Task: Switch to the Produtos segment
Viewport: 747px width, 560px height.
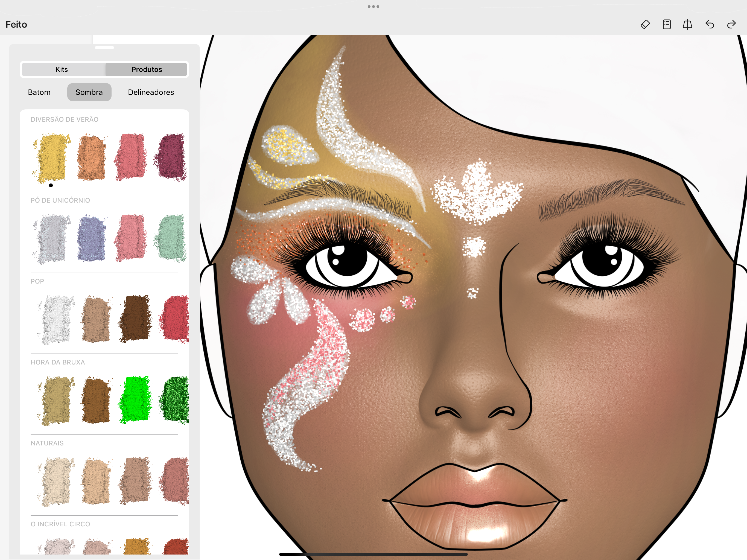Action: click(146, 69)
